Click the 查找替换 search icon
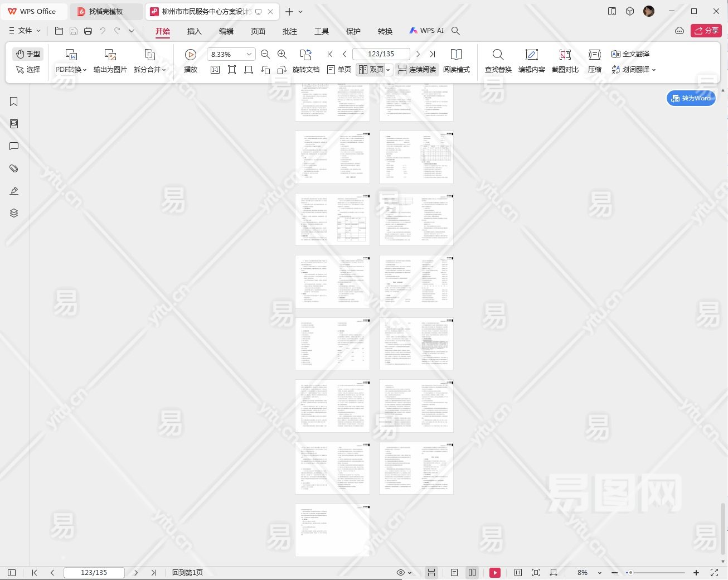The width and height of the screenshot is (728, 580). point(498,55)
